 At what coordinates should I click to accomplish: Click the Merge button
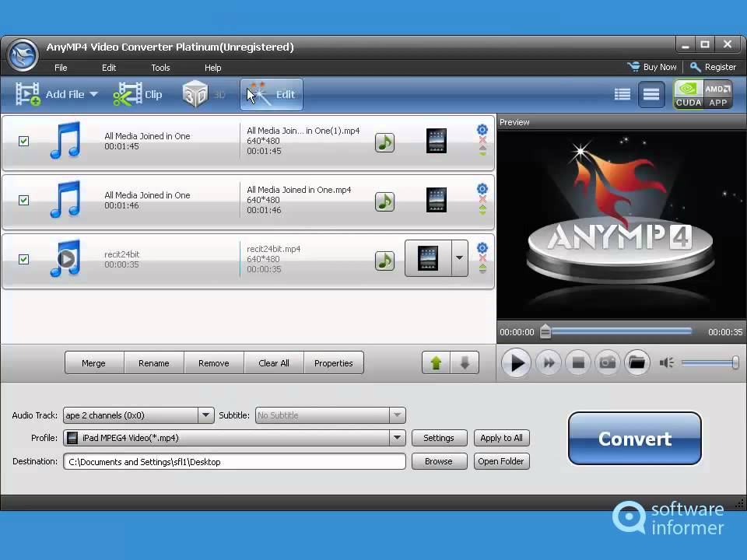[x=94, y=363]
